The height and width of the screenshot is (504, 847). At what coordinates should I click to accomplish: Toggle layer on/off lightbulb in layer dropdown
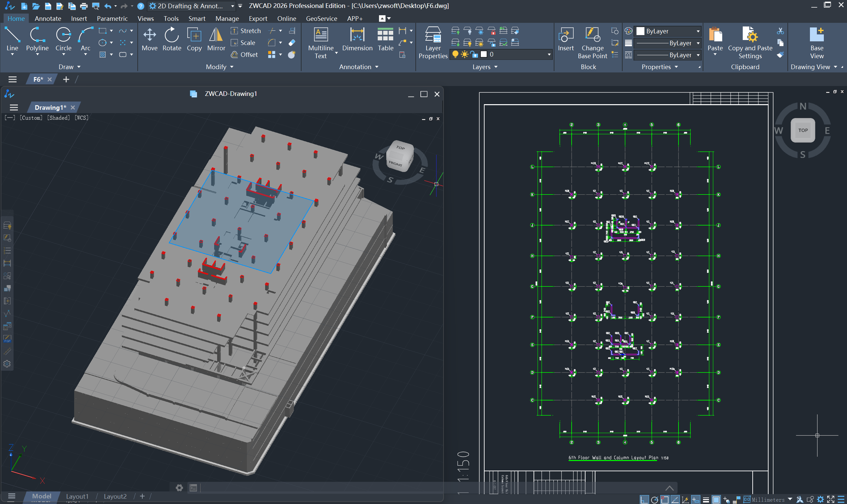click(x=455, y=54)
